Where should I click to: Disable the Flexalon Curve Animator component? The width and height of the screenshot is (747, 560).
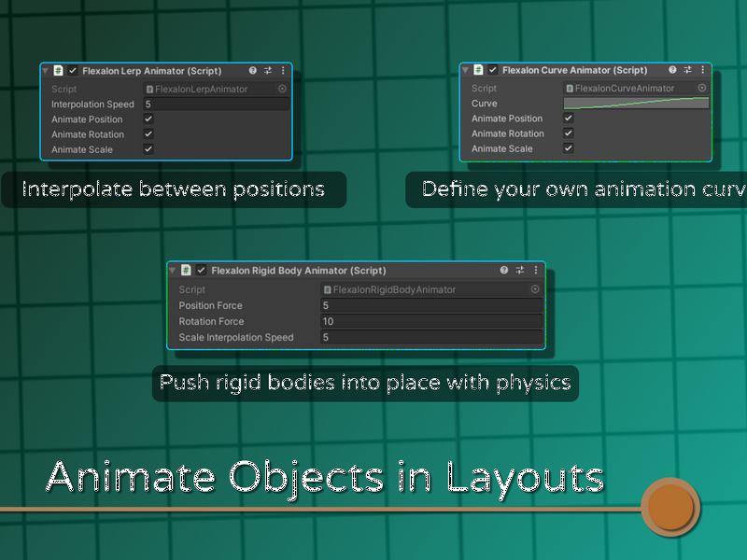pos(493,69)
